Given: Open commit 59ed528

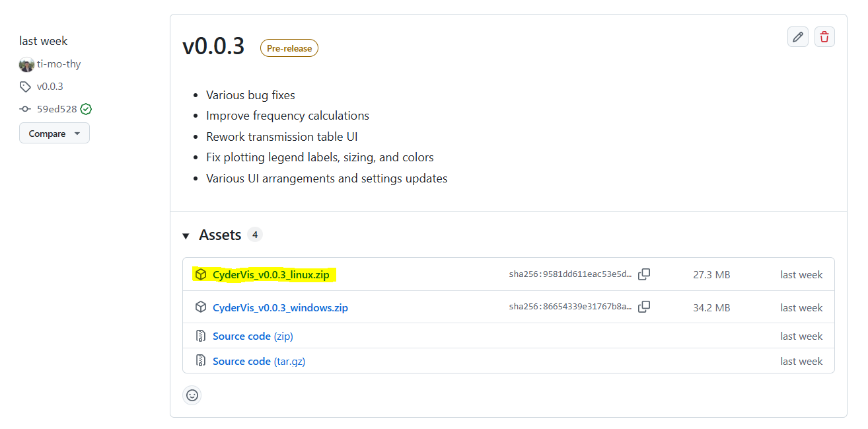Looking at the screenshot, I should pyautogui.click(x=57, y=109).
